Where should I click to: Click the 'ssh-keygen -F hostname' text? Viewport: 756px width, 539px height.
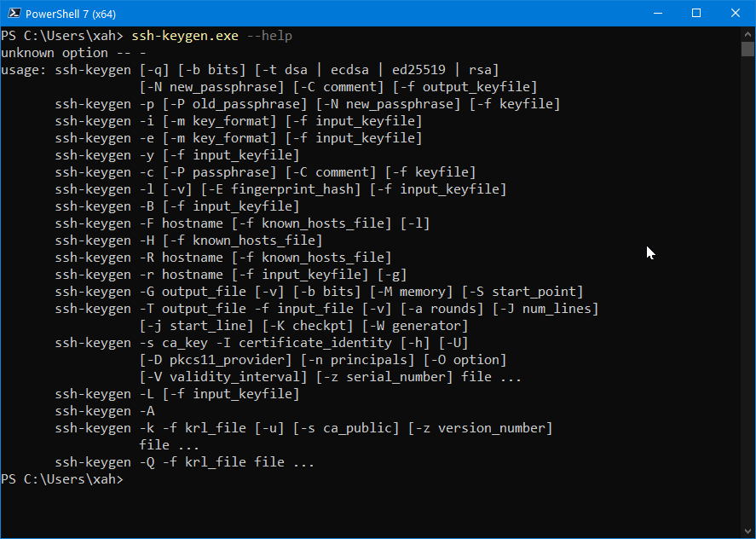(139, 223)
